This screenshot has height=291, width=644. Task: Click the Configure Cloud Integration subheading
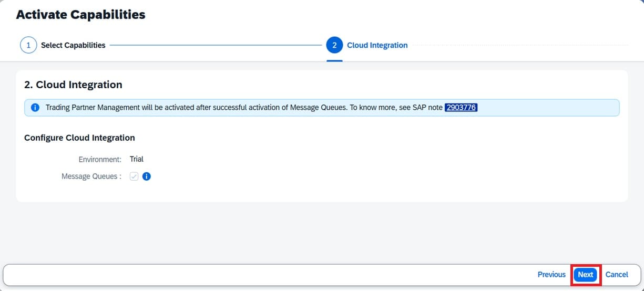coord(79,138)
